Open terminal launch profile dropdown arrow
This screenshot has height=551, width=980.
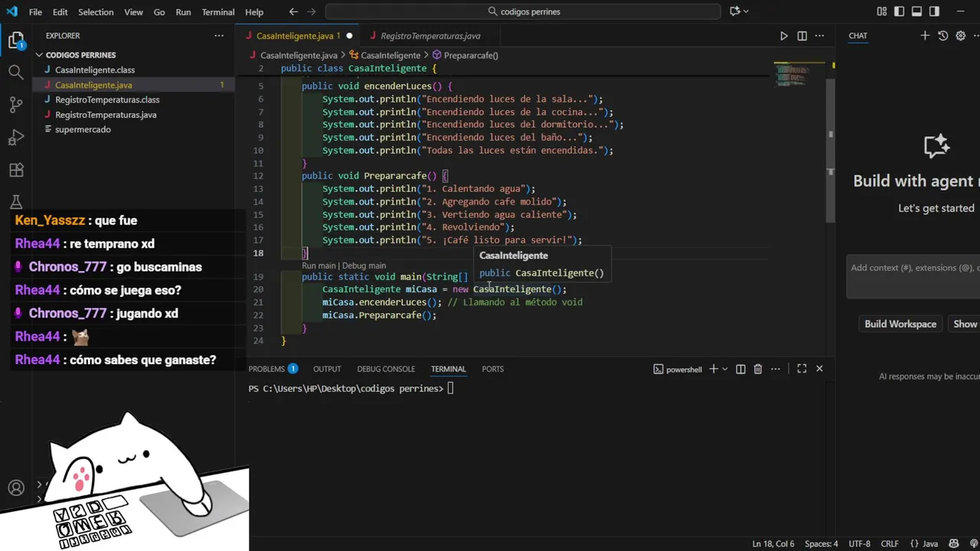click(x=725, y=369)
